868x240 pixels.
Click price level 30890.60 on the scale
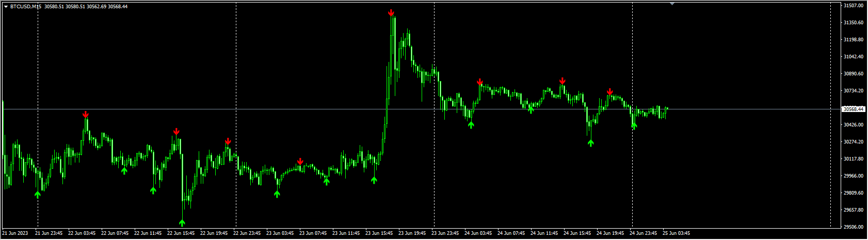click(853, 74)
